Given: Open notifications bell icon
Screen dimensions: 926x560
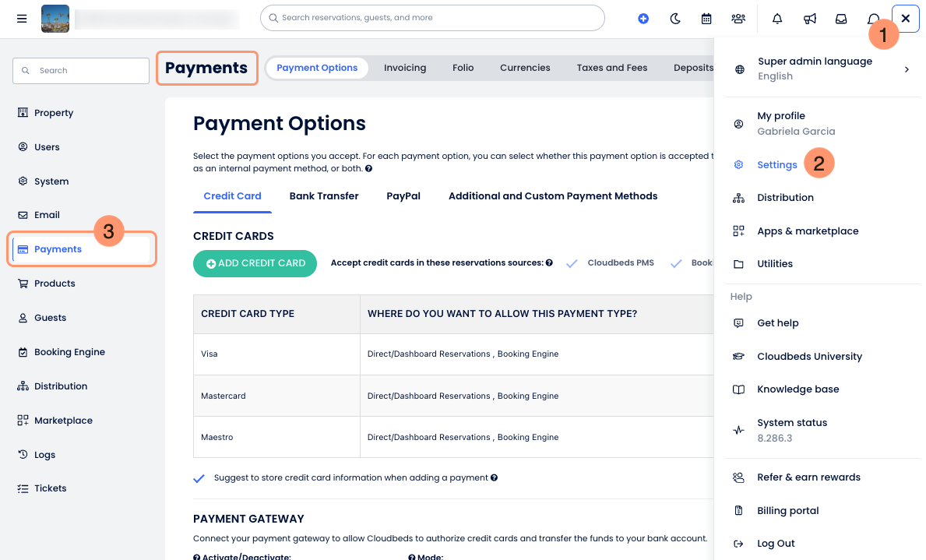Looking at the screenshot, I should coord(777,19).
